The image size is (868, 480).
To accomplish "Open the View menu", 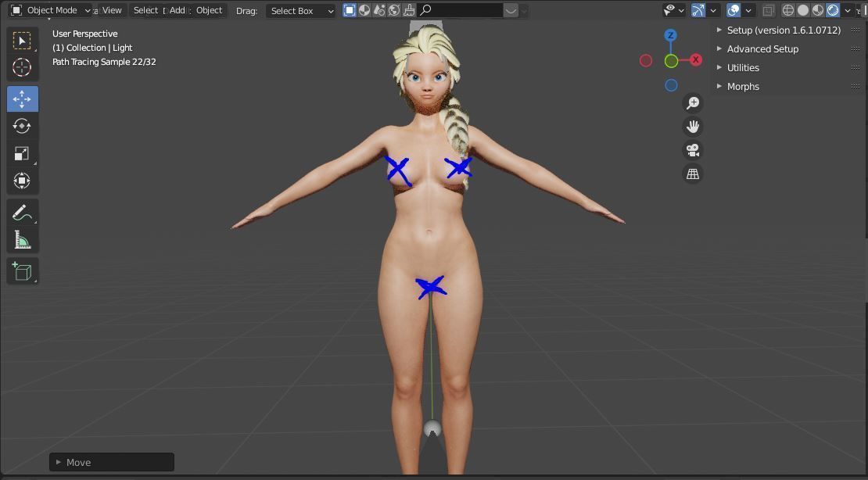I will (x=112, y=10).
